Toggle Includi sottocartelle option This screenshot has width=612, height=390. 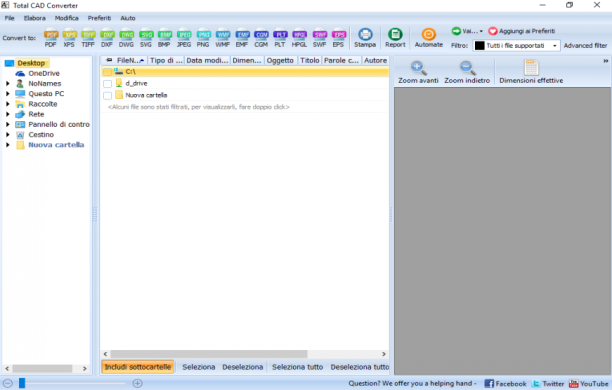click(x=138, y=367)
